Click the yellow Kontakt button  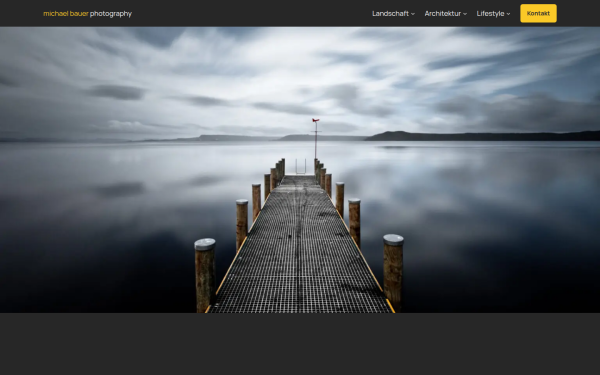538,13
